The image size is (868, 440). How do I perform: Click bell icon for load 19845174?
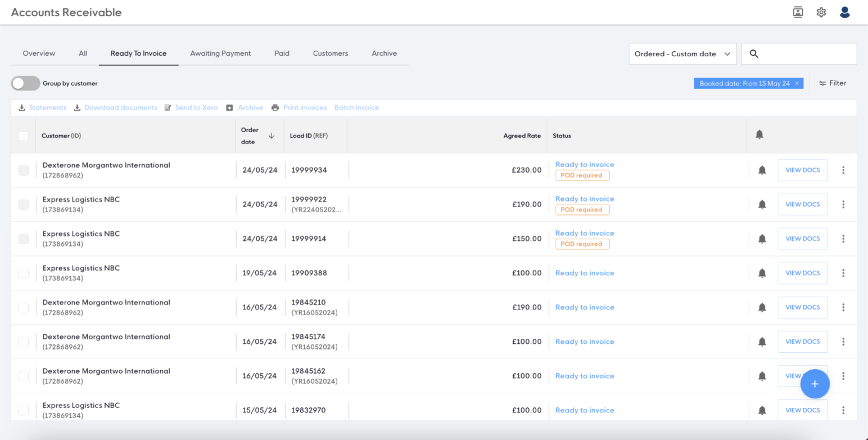[x=762, y=342]
